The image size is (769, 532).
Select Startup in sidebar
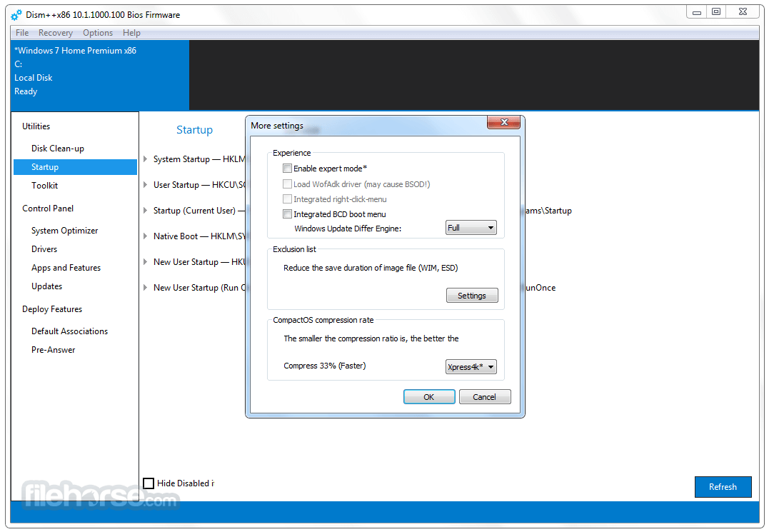[x=75, y=167]
